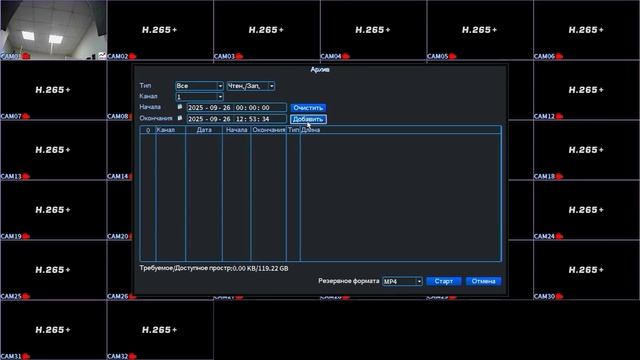Image resolution: width=640 pixels, height=360 pixels.
Task: Select the CAM12 channel tile
Action: (586, 90)
